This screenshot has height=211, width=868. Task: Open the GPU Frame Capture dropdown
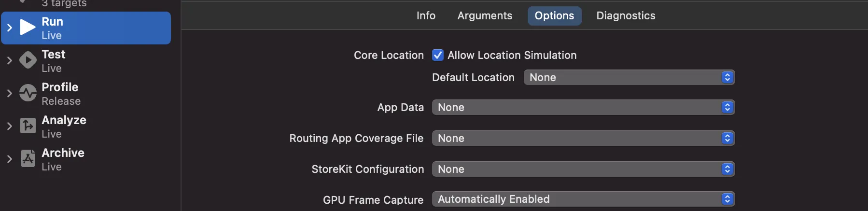[583, 199]
